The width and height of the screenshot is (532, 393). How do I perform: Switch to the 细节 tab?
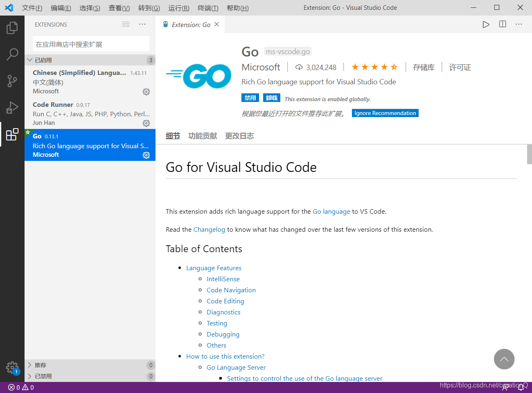point(173,136)
